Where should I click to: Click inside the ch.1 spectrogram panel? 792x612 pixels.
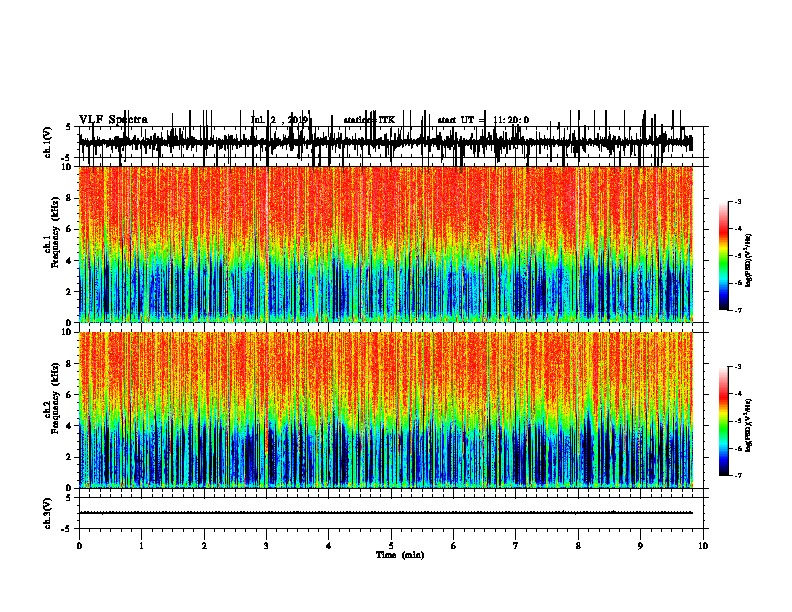(x=385, y=244)
